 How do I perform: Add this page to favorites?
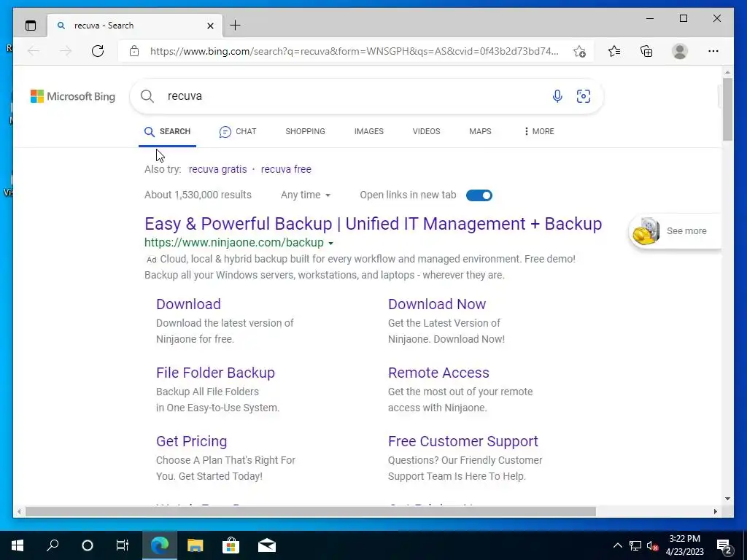pyautogui.click(x=579, y=51)
